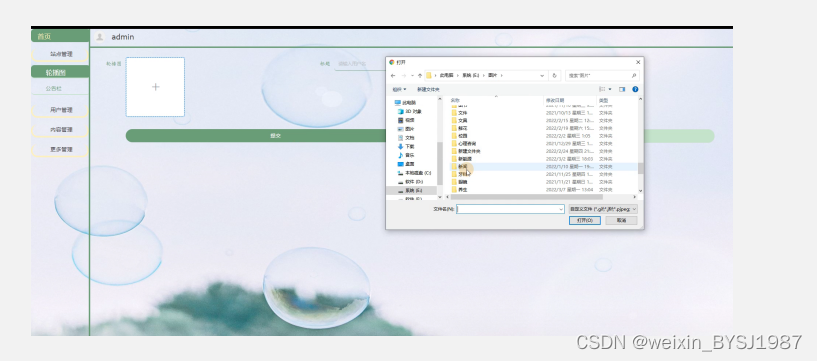Go up one folder level arrow
The width and height of the screenshot is (817, 361).
[x=420, y=76]
